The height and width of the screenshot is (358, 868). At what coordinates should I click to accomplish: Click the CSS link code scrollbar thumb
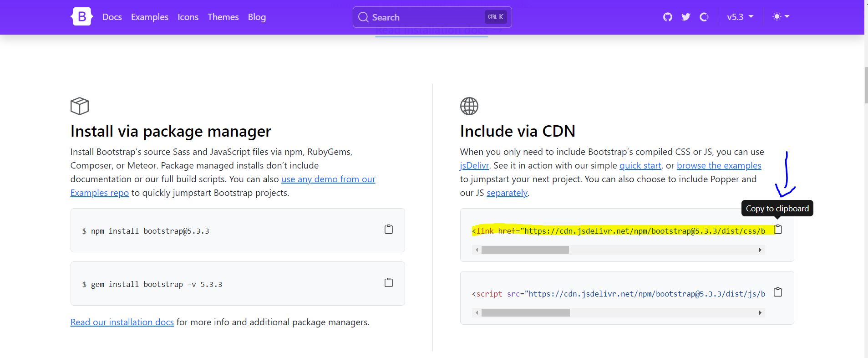[525, 250]
